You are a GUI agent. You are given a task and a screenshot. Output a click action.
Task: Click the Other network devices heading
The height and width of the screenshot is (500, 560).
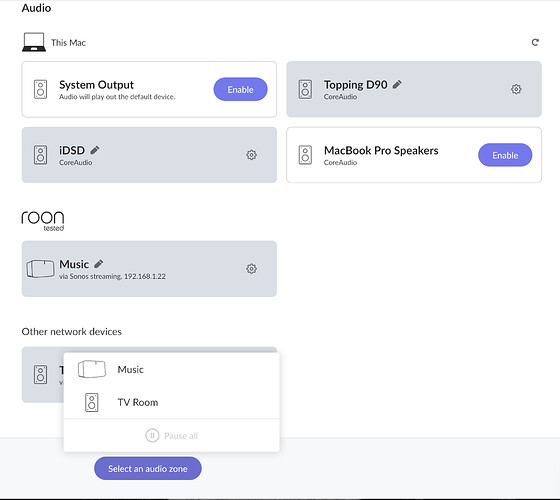click(x=71, y=332)
